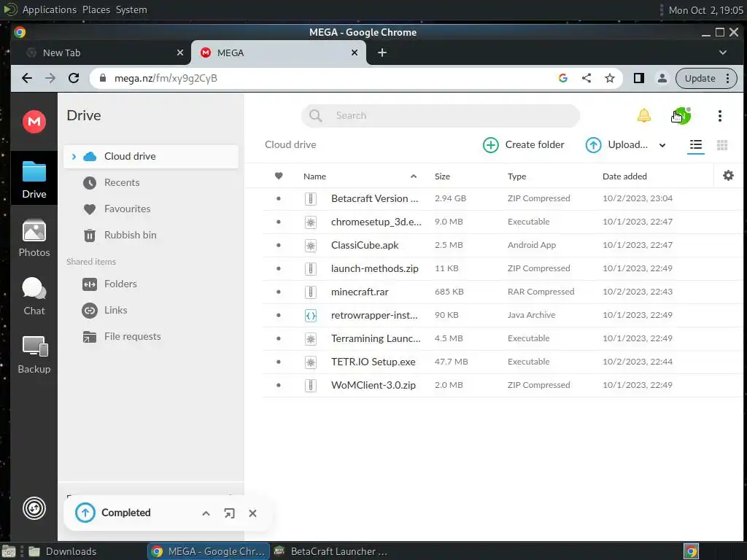Go back in browser
Image resolution: width=747 pixels, height=560 pixels.
(27, 78)
